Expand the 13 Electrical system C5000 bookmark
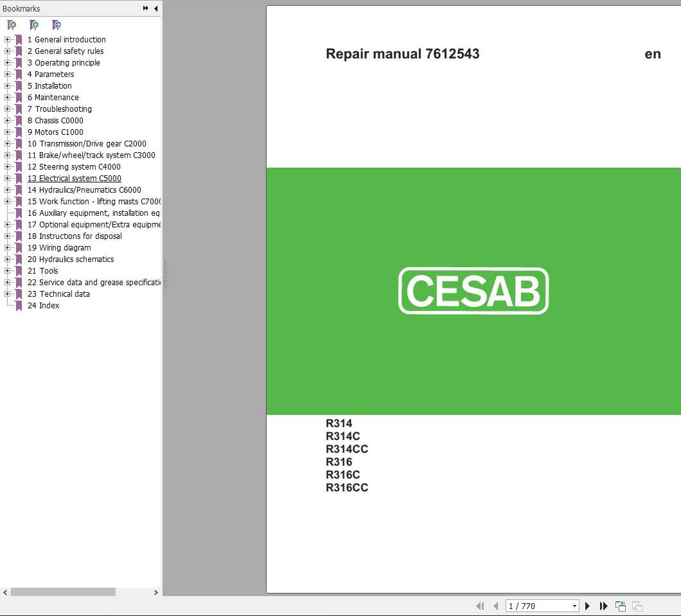681x616 pixels. click(x=7, y=179)
